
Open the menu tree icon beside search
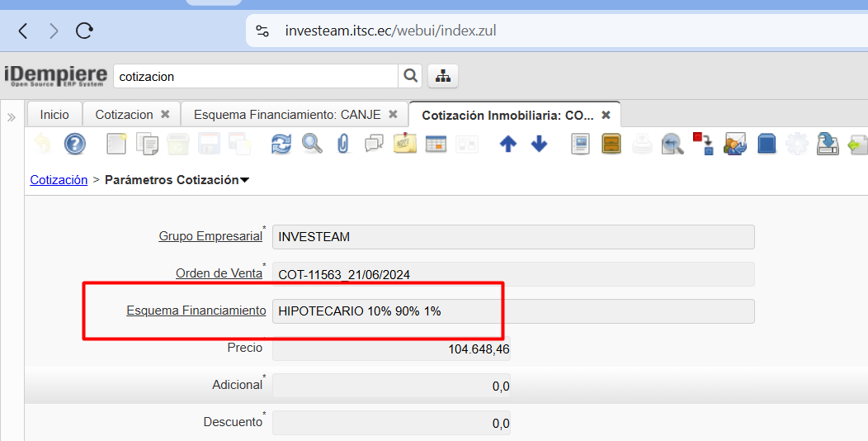(x=443, y=76)
